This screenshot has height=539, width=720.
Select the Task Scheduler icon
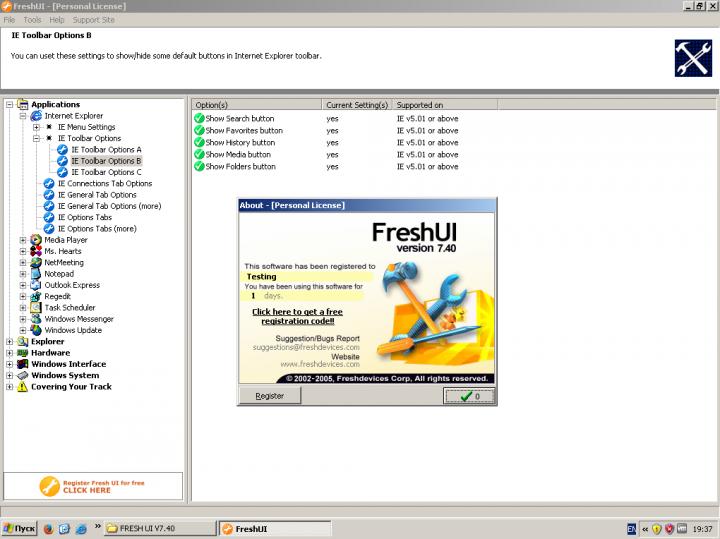tap(36, 308)
